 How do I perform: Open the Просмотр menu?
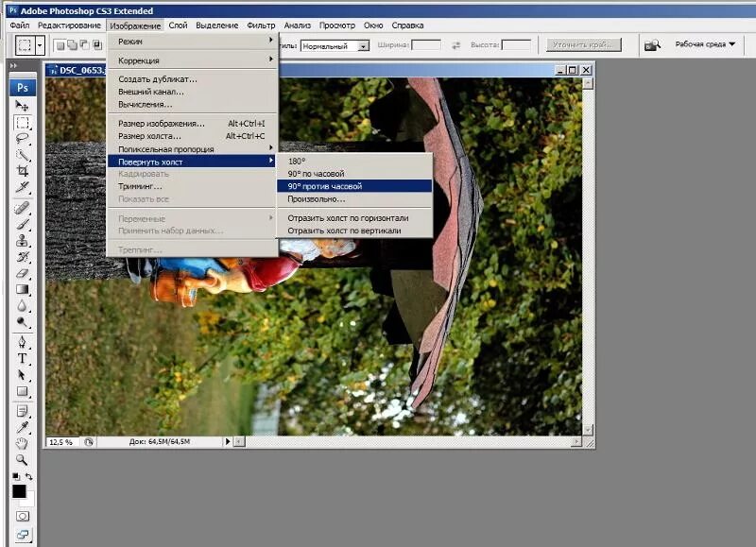337,26
